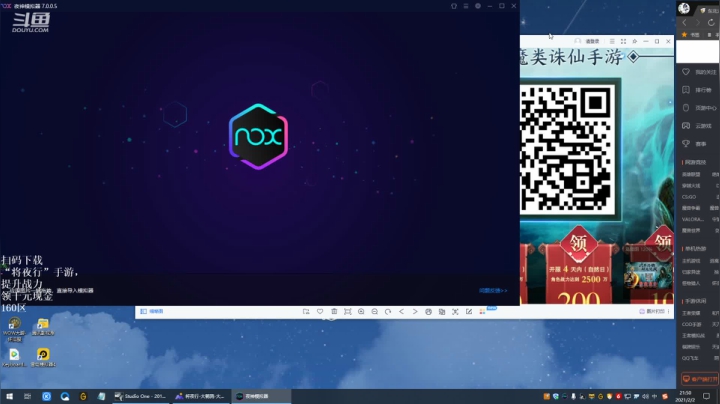
Task: Switch to Studio One taskbar window
Action: (x=141, y=396)
